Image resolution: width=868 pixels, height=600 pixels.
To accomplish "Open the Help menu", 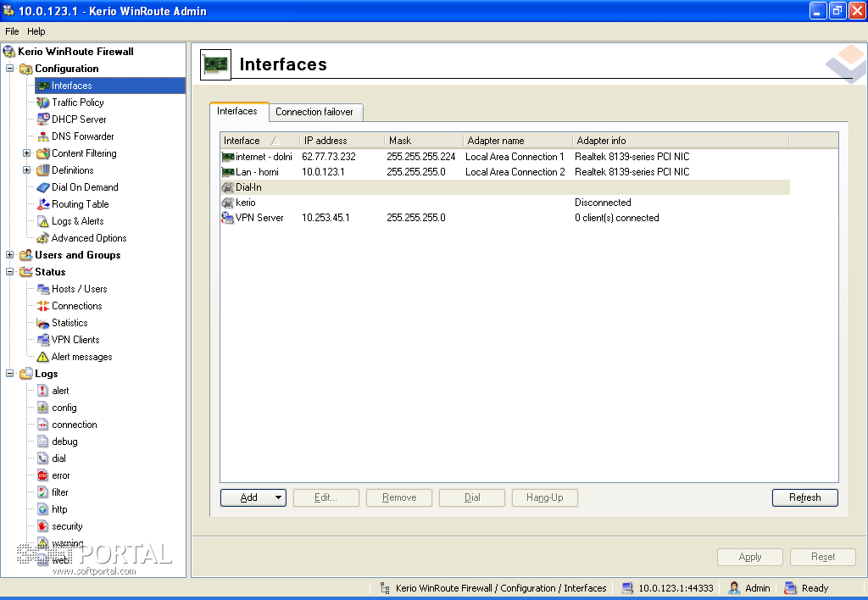I will tap(36, 31).
